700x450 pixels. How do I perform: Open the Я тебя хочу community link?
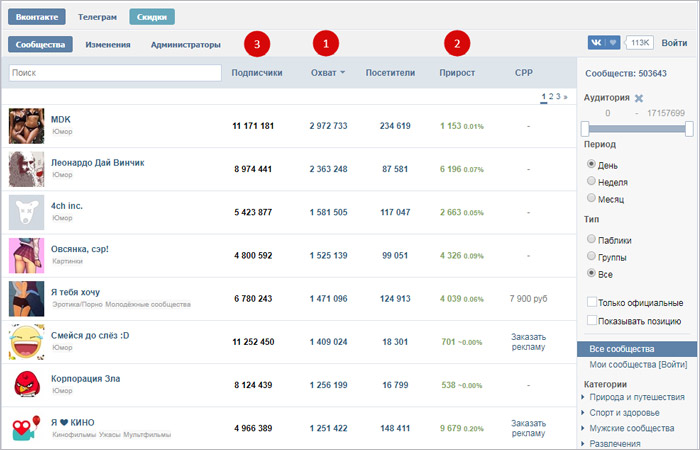75,292
